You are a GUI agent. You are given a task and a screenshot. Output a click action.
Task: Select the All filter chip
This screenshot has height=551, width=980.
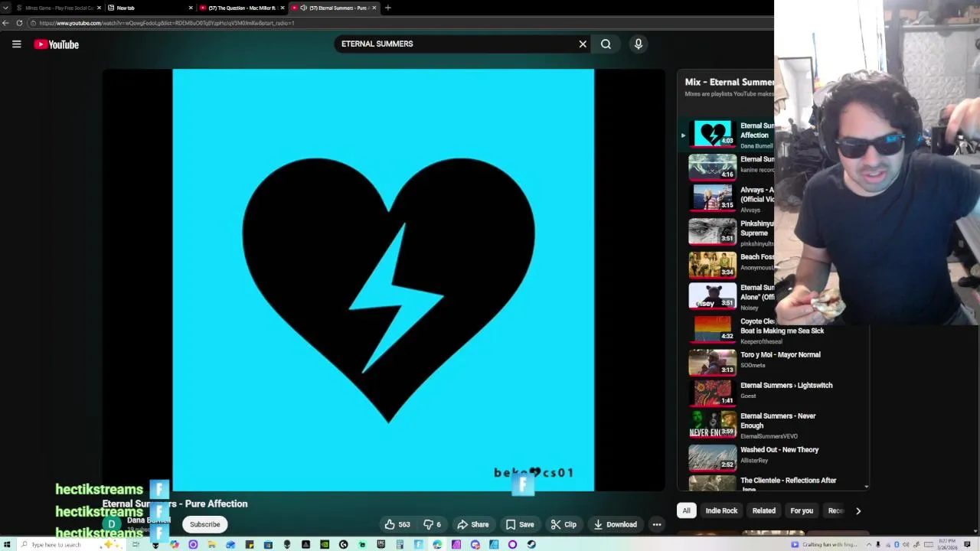click(686, 510)
